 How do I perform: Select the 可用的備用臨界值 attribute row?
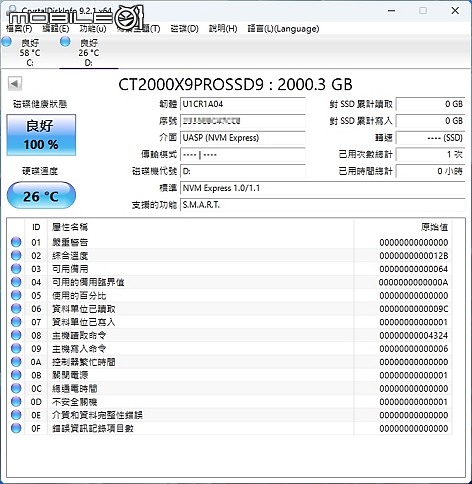point(230,282)
